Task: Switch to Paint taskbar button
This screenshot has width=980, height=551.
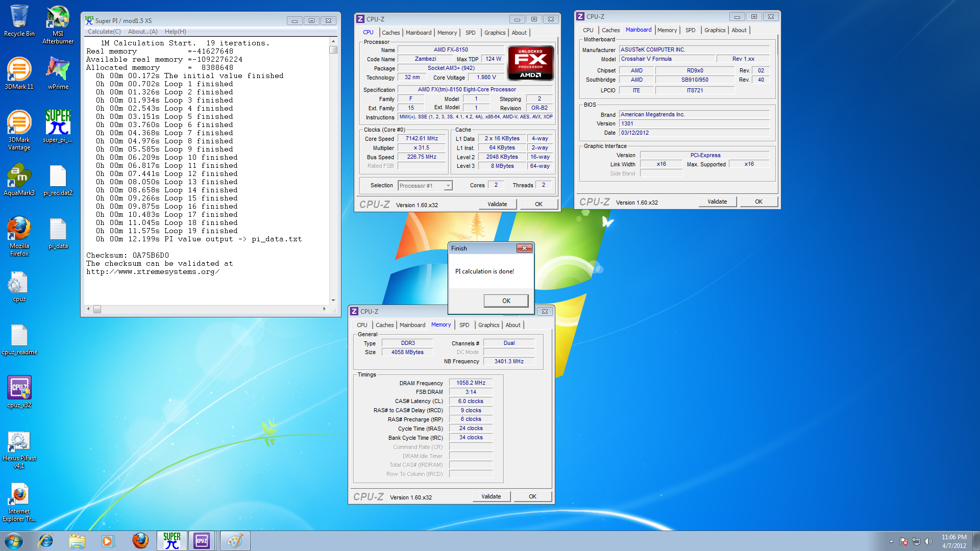Action: 235,541
